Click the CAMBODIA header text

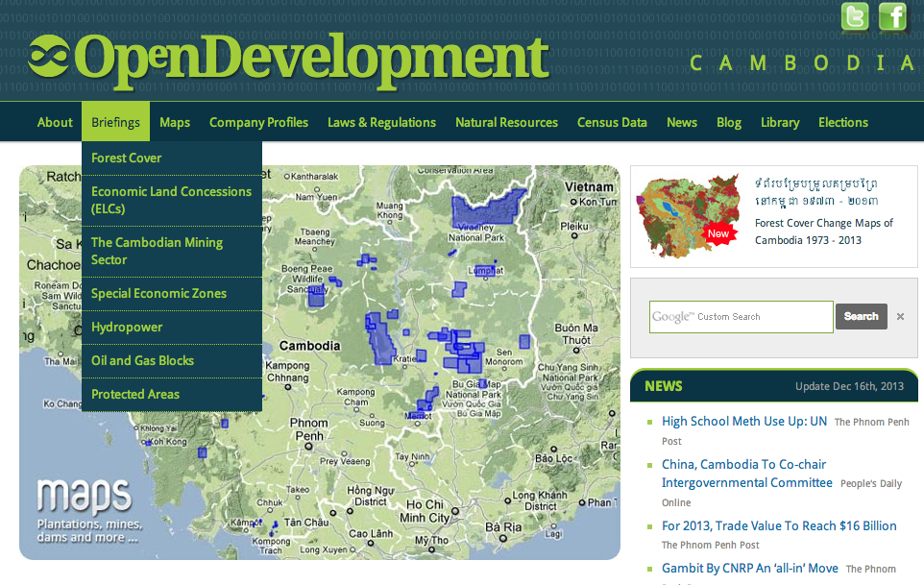click(801, 63)
